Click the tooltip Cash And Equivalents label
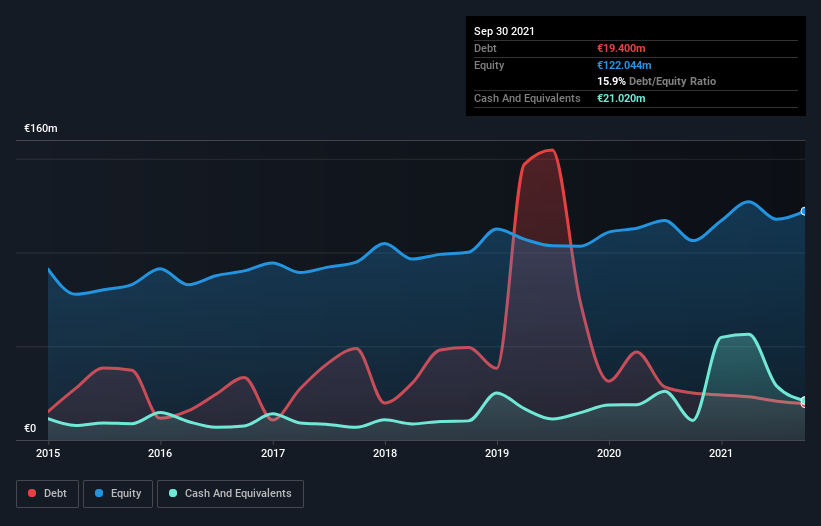 point(527,98)
